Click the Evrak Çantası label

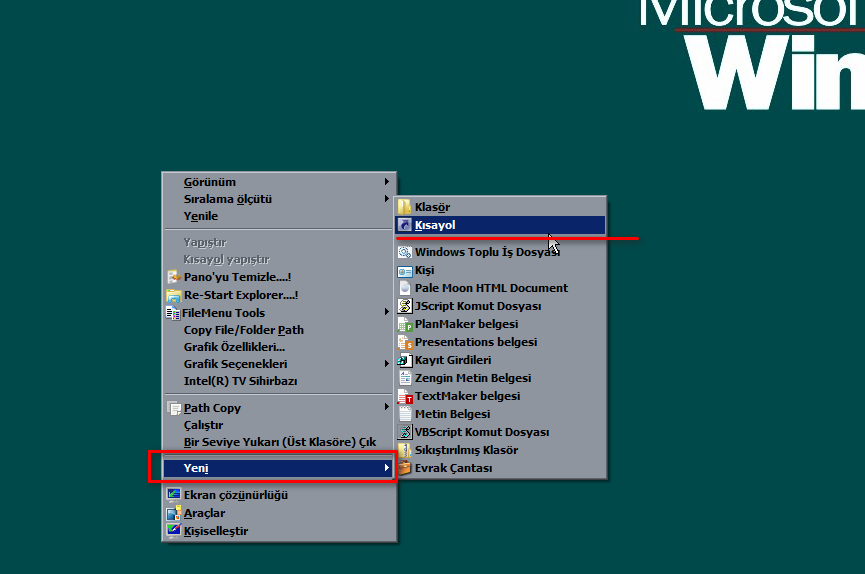(x=453, y=469)
